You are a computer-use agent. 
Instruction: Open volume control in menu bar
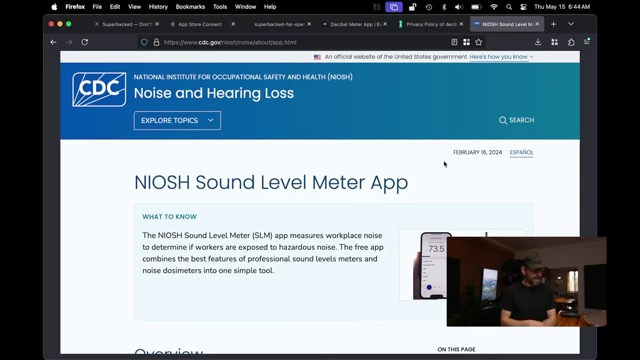click(x=459, y=7)
